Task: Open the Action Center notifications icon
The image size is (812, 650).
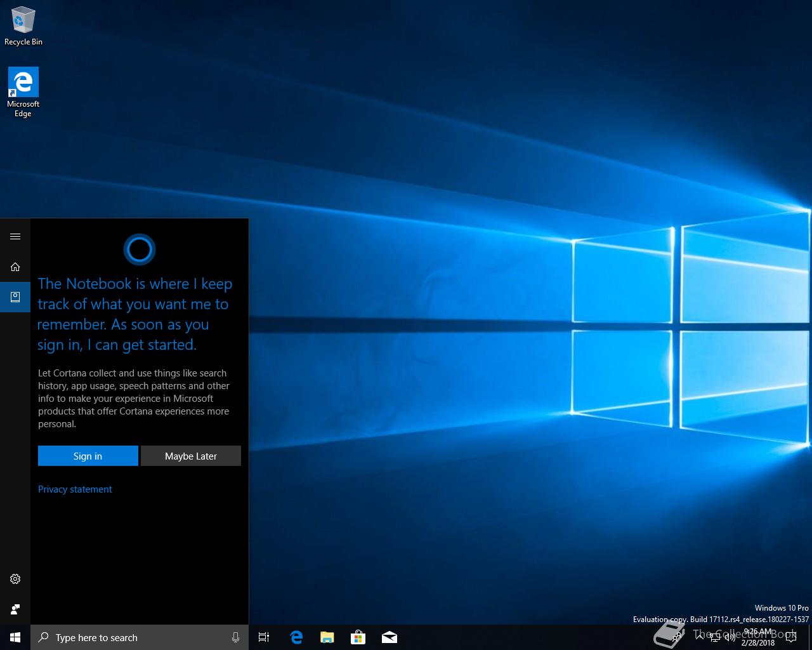Action: [x=791, y=637]
